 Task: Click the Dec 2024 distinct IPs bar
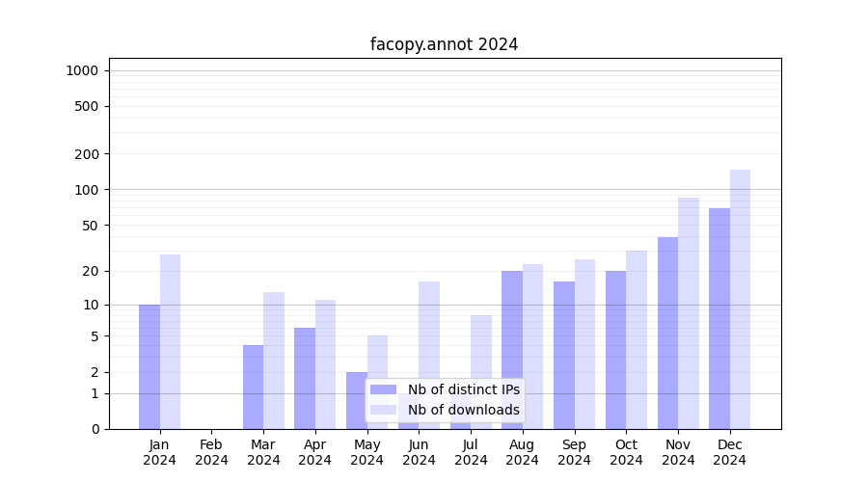719,318
